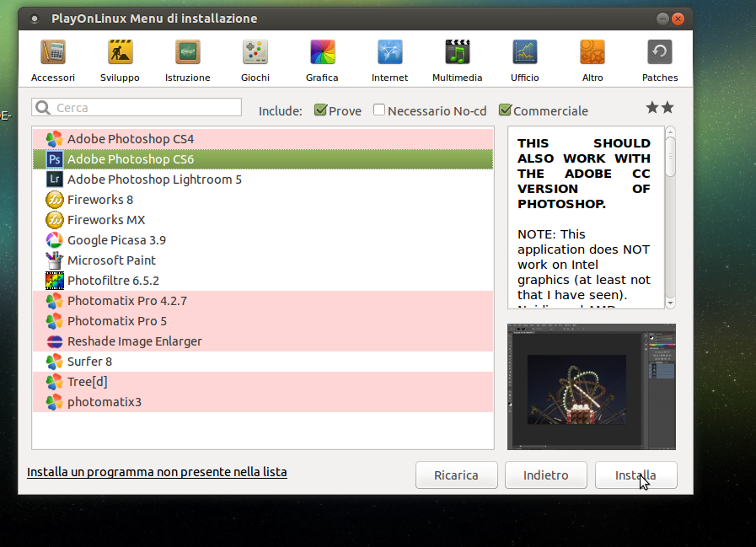756x547 pixels.
Task: Open the Internet category icon
Action: click(390, 52)
